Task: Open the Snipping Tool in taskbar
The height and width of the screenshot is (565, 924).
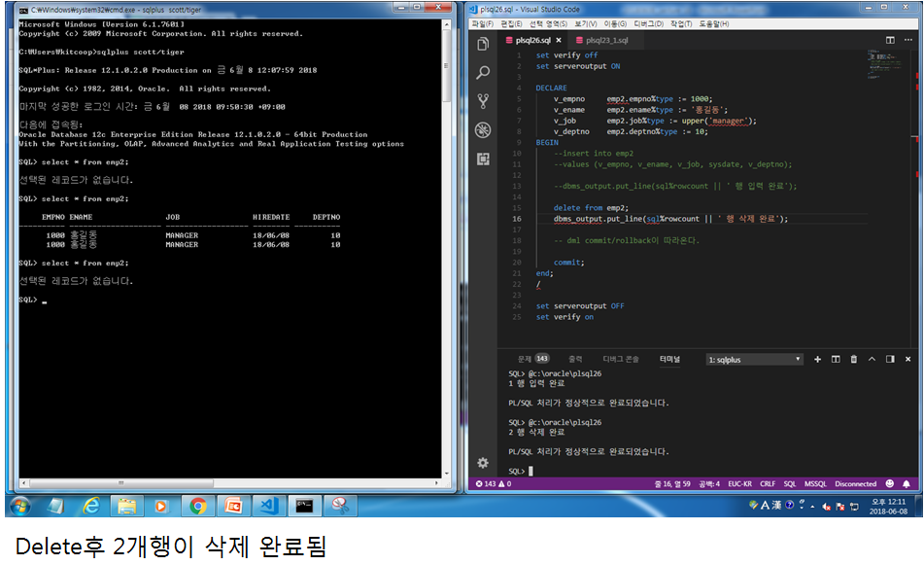Action: (341, 506)
